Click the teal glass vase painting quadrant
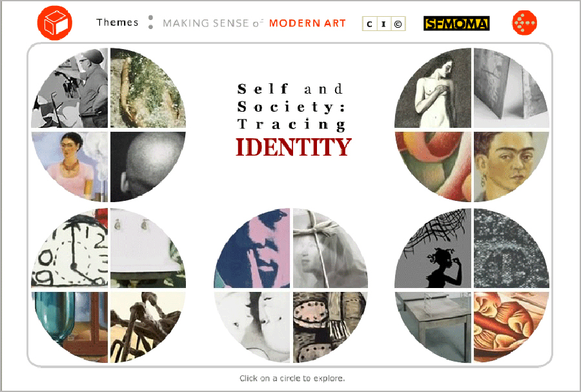 point(70,327)
